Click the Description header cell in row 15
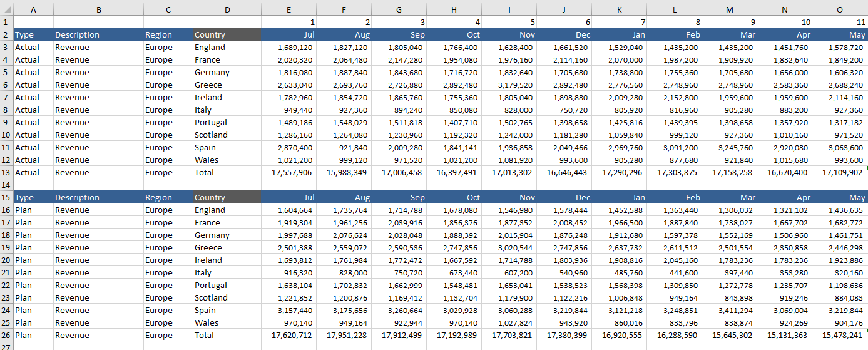Viewport: 868px width, 350px height. (98, 198)
